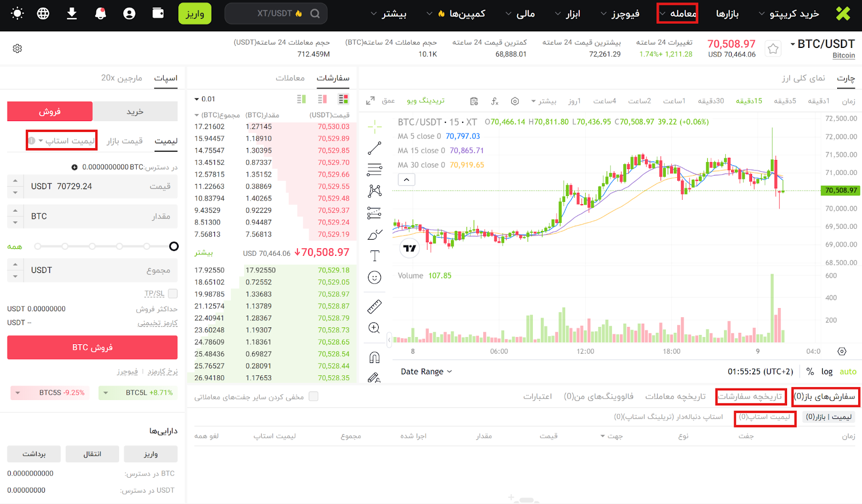Open the language globe icon
Image resolution: width=862 pixels, height=504 pixels.
tap(43, 13)
